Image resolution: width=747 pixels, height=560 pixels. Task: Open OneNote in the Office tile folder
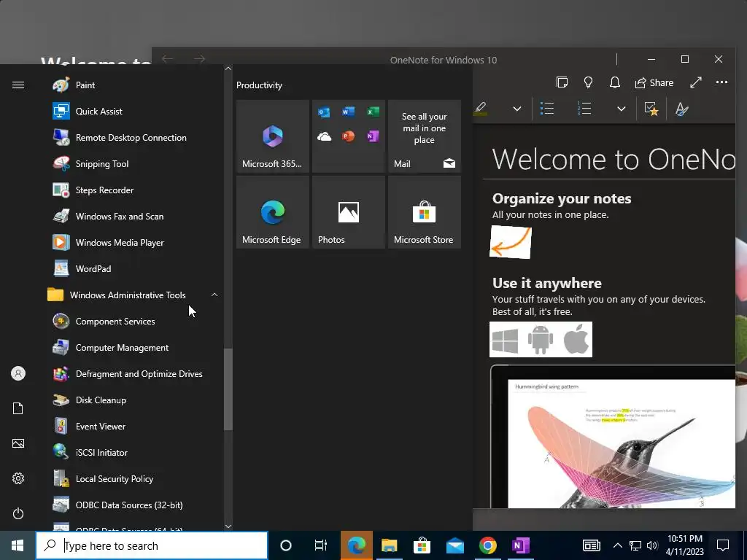pos(373,136)
